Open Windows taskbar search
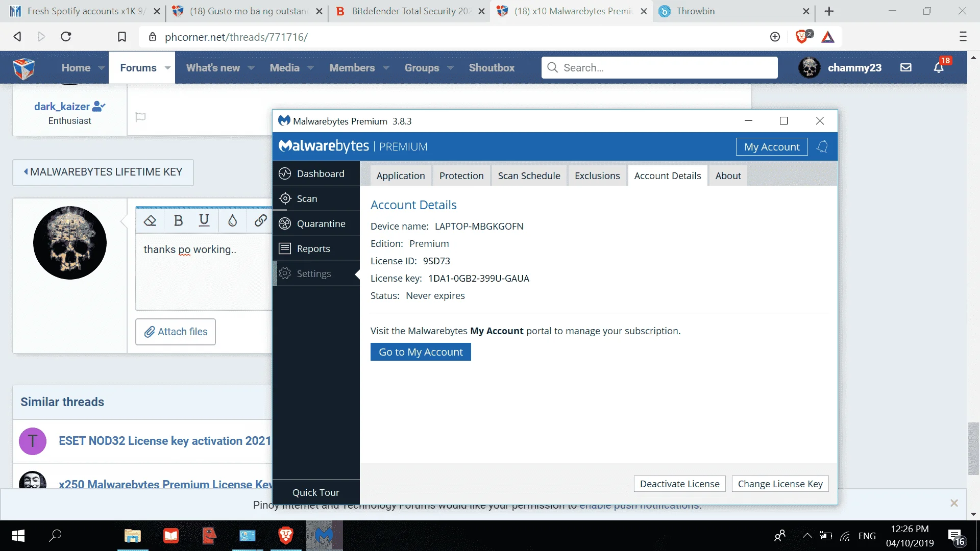980x551 pixels. (55, 536)
